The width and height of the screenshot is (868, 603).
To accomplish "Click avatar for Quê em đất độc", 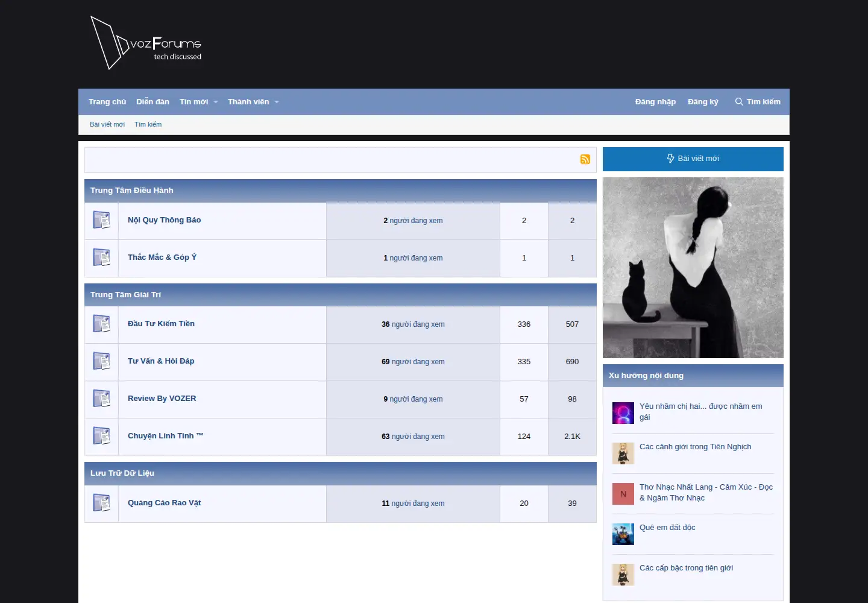I will click(623, 534).
